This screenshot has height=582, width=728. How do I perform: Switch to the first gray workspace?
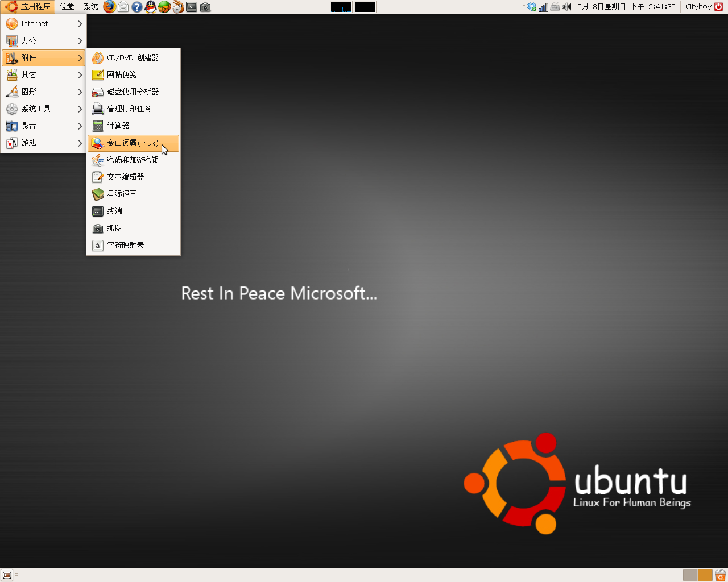tap(690, 575)
